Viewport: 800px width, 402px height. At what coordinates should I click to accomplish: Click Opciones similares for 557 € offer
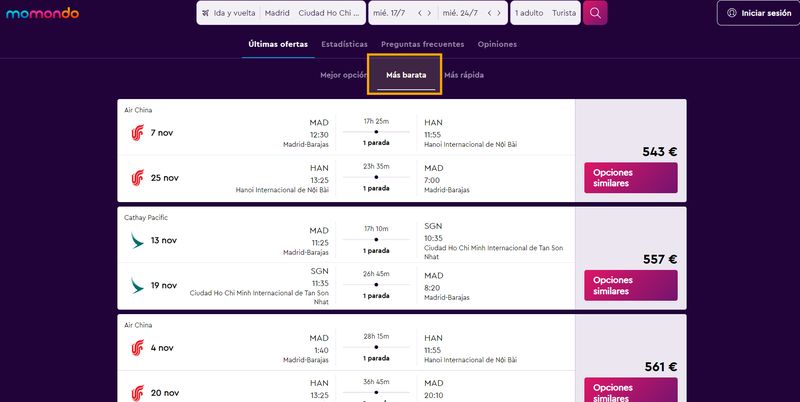pos(631,285)
